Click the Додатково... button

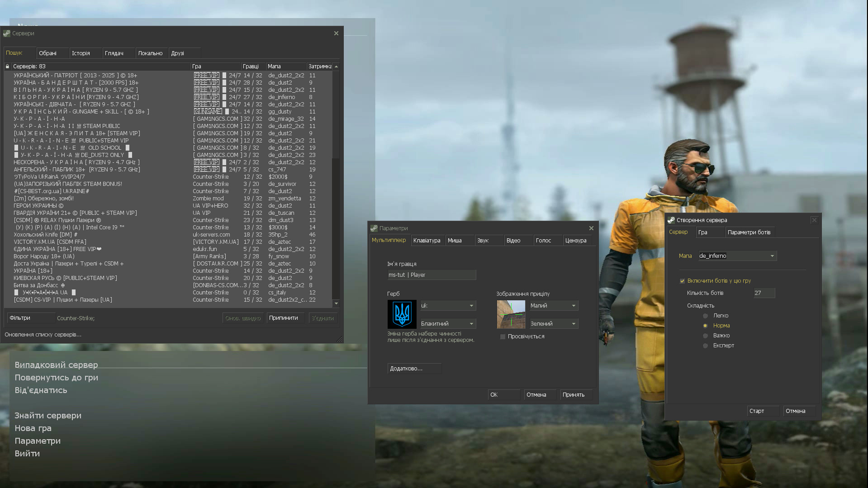click(x=414, y=369)
